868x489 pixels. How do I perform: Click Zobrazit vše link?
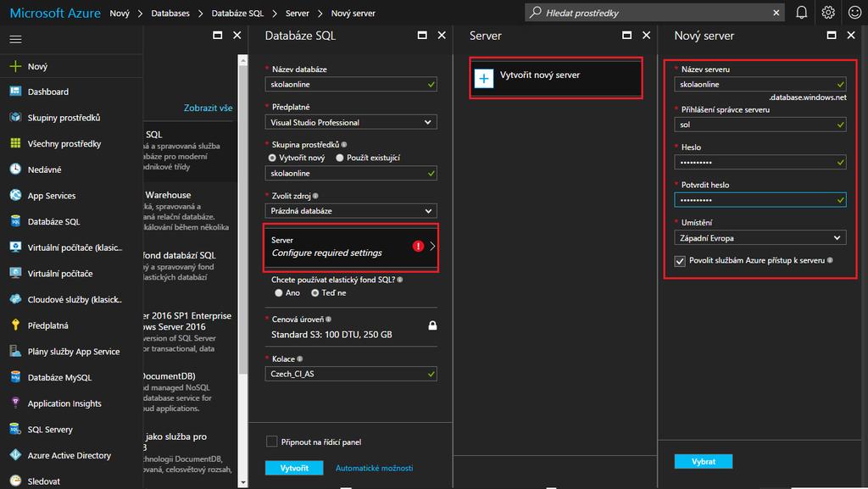tap(209, 108)
